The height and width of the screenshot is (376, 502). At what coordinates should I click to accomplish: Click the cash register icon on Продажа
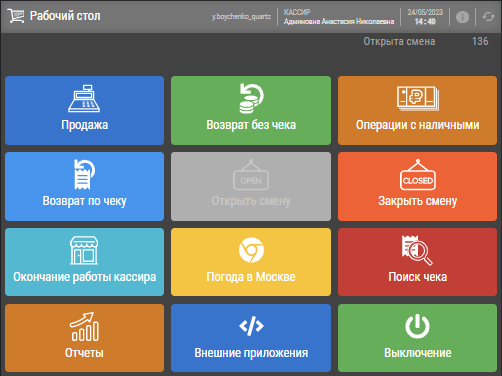(84, 99)
